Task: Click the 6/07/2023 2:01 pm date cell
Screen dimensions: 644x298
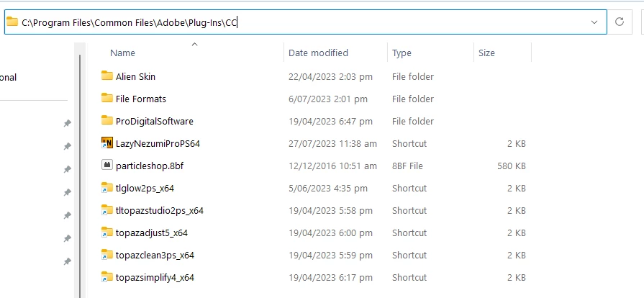Action: pyautogui.click(x=327, y=99)
